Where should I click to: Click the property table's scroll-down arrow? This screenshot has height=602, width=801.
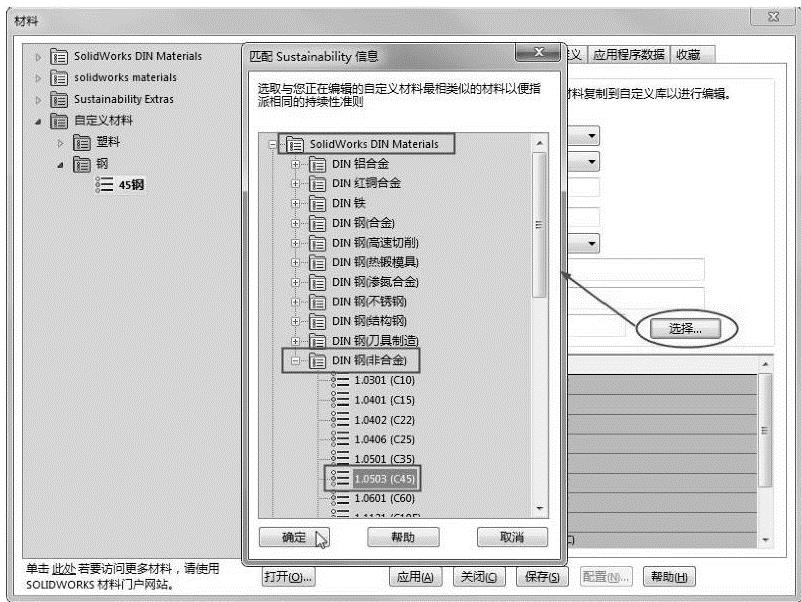pyautogui.click(x=765, y=540)
